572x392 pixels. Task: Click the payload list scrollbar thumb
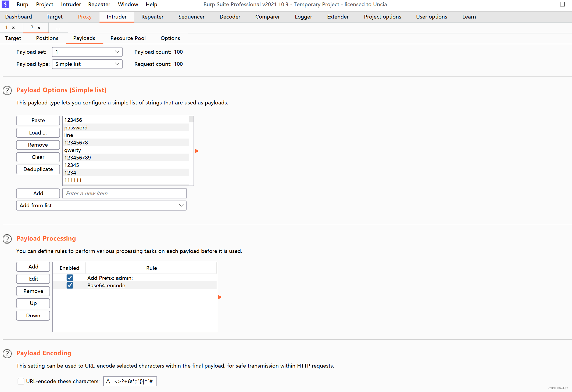point(191,119)
